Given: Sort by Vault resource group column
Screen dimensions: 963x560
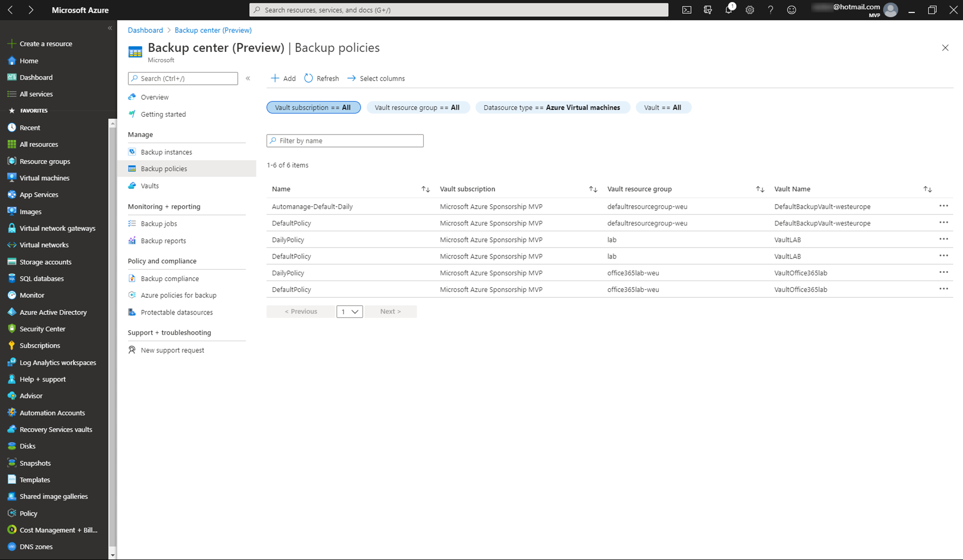Looking at the screenshot, I should 760,189.
